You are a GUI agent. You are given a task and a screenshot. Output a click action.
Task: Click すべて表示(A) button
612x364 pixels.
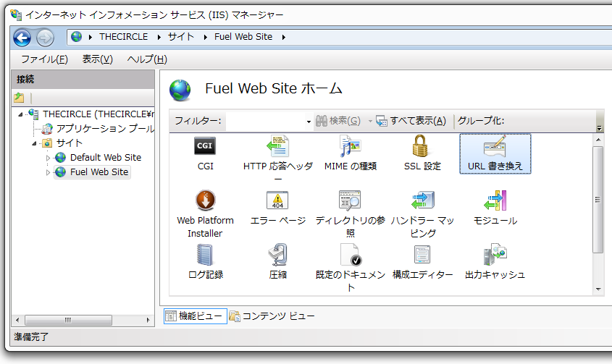[411, 121]
